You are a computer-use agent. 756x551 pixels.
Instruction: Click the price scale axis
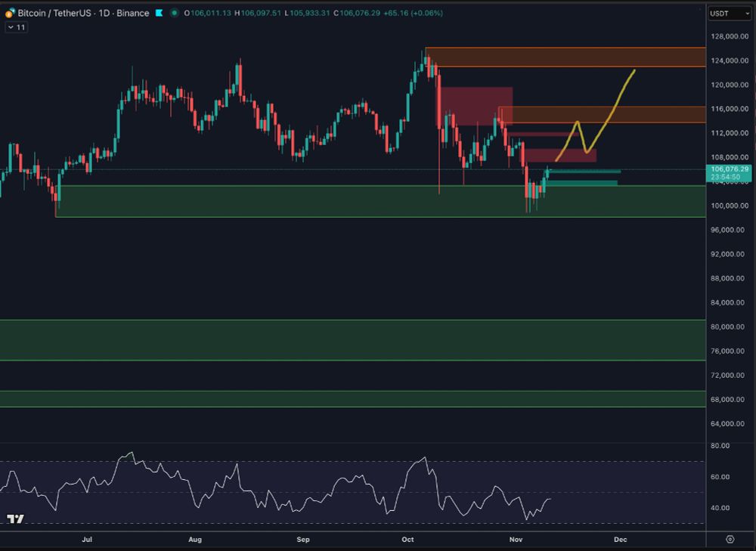click(727, 302)
